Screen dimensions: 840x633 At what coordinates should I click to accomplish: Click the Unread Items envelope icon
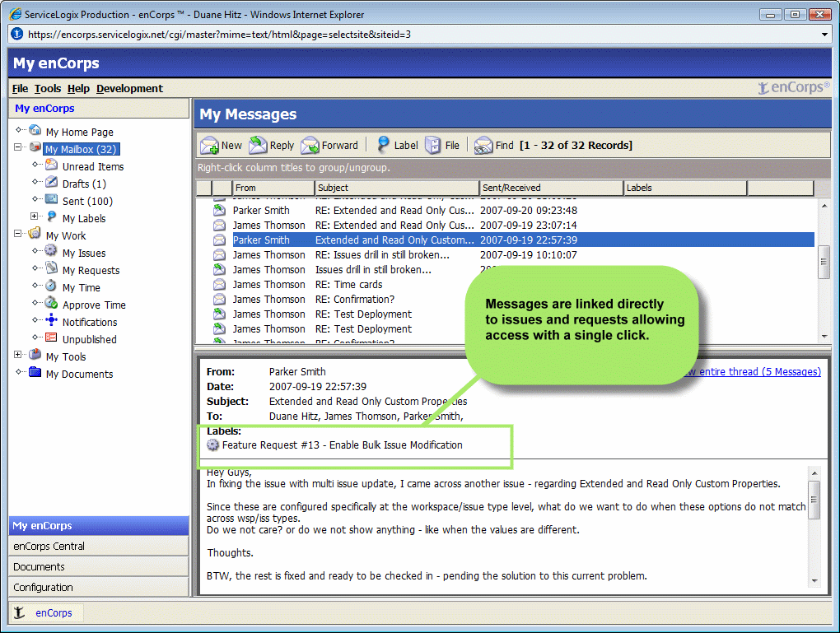pyautogui.click(x=51, y=165)
